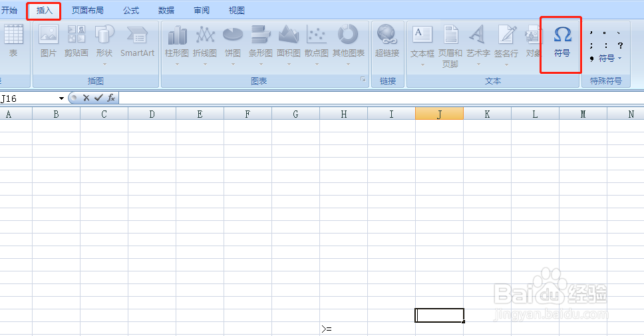The height and width of the screenshot is (336, 644).
Task: Insert an Area chart (面积图)
Action: click(x=289, y=41)
